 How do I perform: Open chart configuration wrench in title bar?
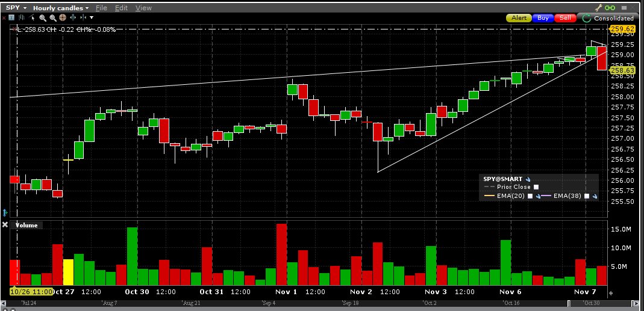click(598, 8)
